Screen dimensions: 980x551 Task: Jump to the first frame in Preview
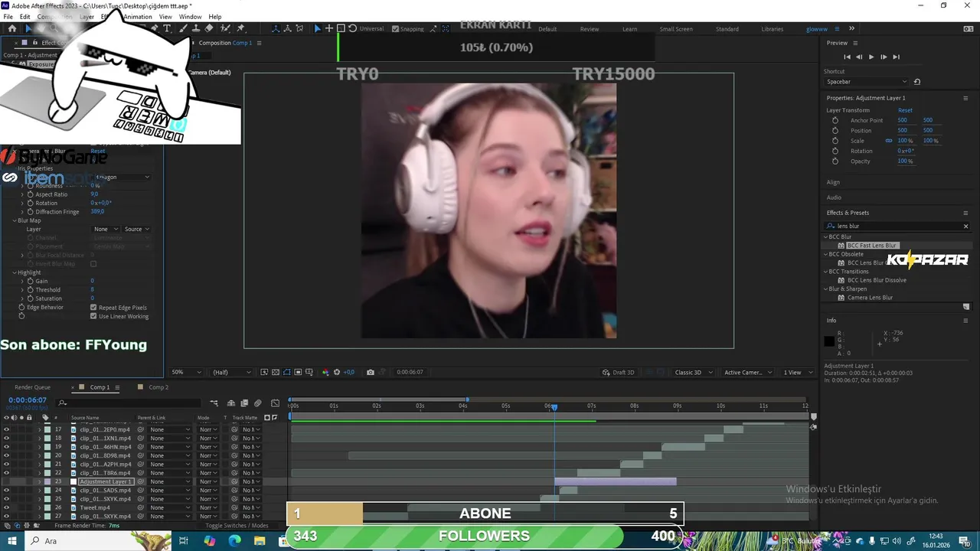pos(847,57)
